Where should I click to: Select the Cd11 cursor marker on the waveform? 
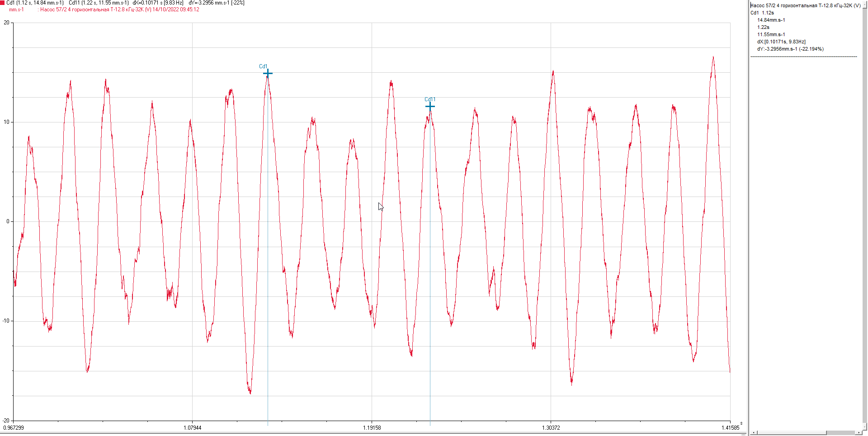point(430,106)
